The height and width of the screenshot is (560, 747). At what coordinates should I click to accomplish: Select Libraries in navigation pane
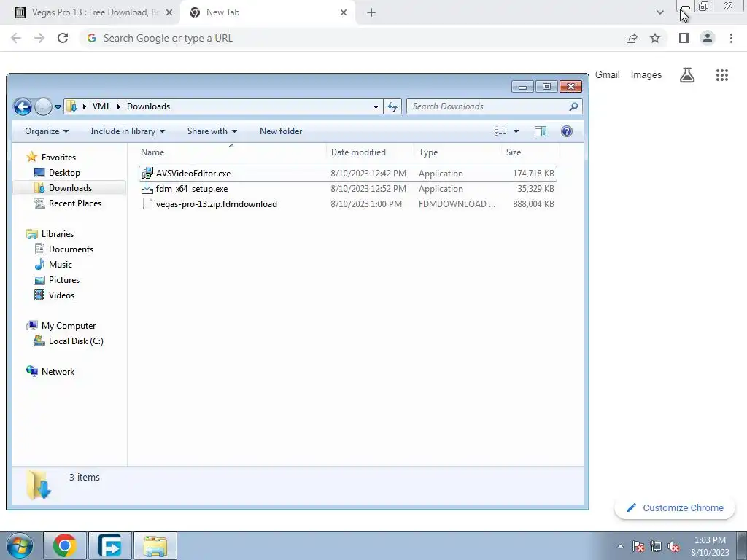pyautogui.click(x=57, y=234)
